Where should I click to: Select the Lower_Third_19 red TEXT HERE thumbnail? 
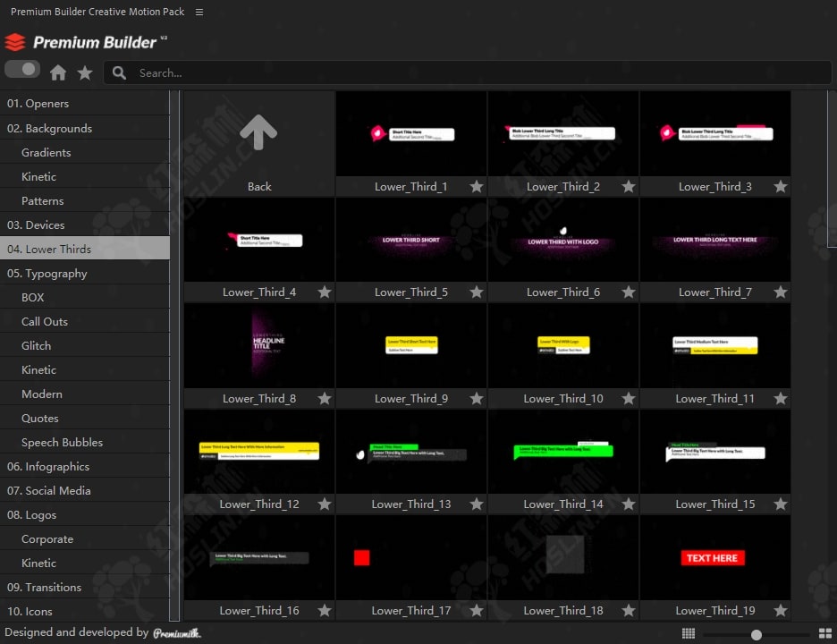715,557
